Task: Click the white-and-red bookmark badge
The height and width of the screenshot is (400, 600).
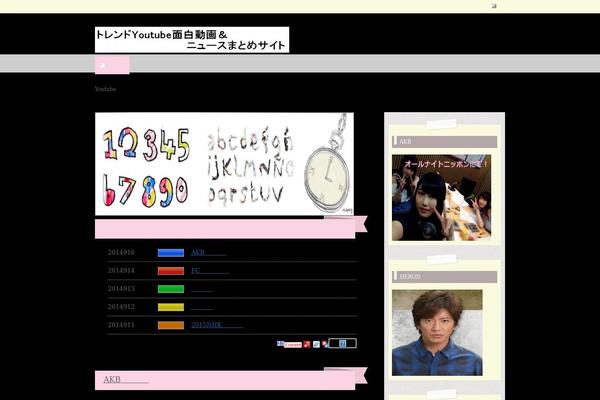Action: click(x=293, y=344)
